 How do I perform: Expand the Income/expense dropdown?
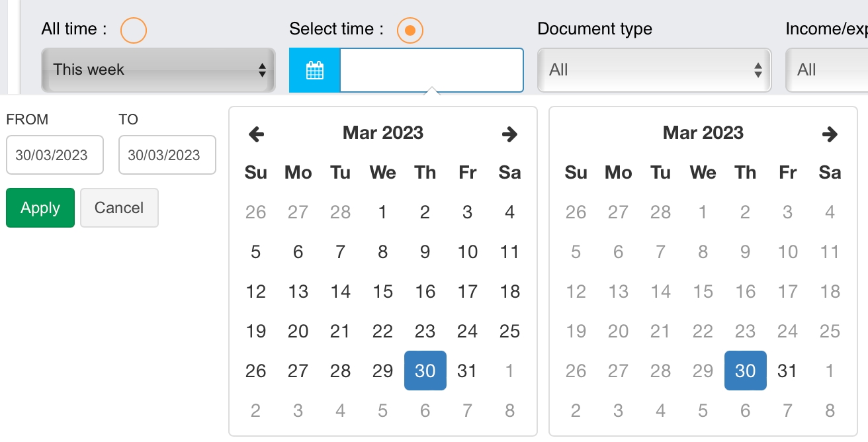(x=827, y=70)
